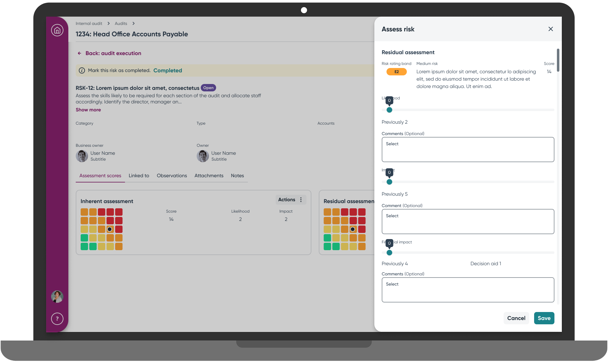Open the Actions three-dot menu

(x=301, y=200)
